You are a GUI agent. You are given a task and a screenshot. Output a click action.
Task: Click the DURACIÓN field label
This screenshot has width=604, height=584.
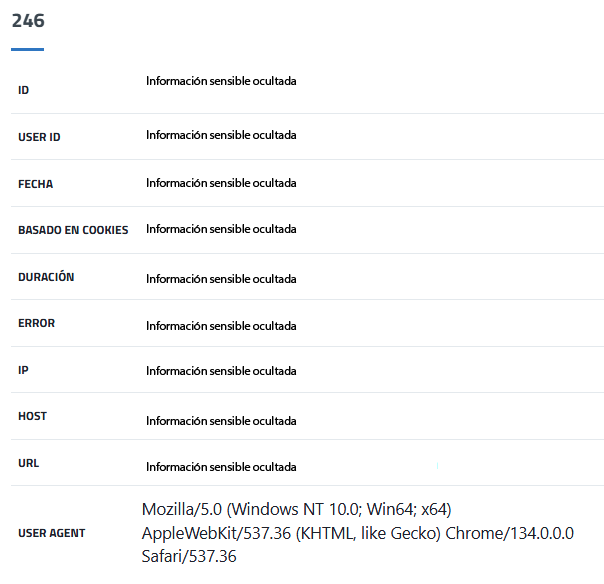coord(46,277)
